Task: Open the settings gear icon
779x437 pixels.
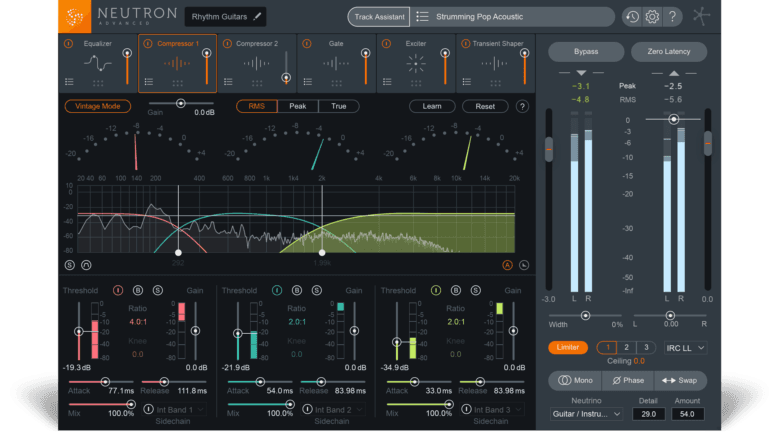Action: pyautogui.click(x=652, y=17)
